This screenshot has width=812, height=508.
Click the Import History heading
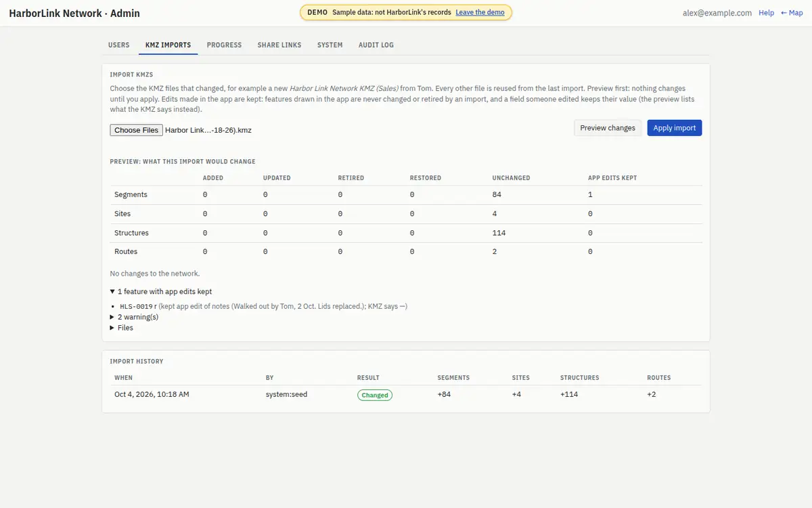(x=137, y=362)
